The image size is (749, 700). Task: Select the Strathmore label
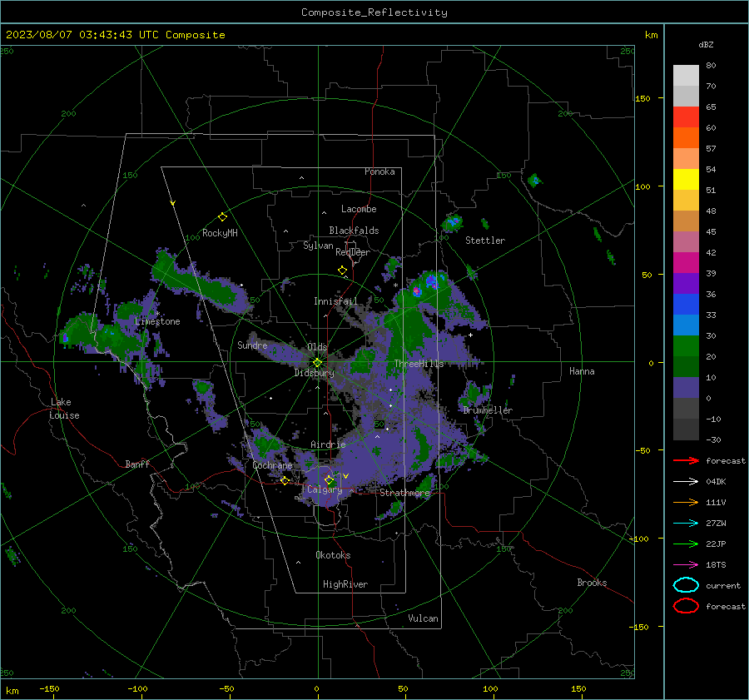404,493
